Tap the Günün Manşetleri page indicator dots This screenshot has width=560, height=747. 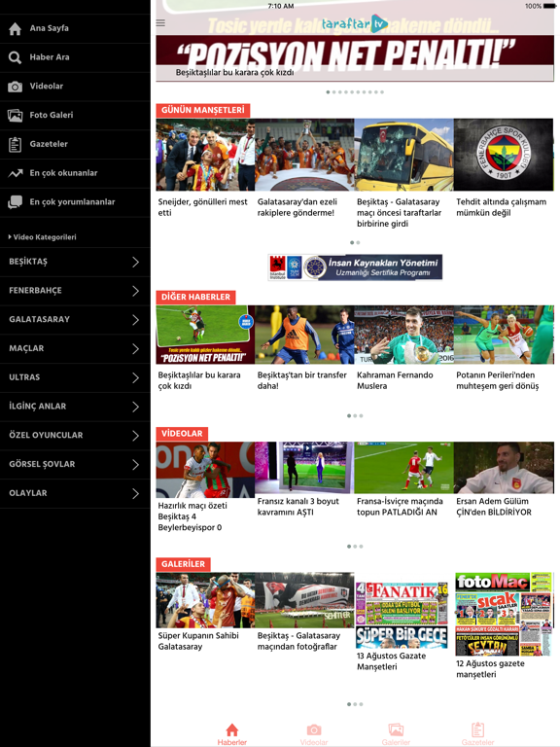point(355,242)
